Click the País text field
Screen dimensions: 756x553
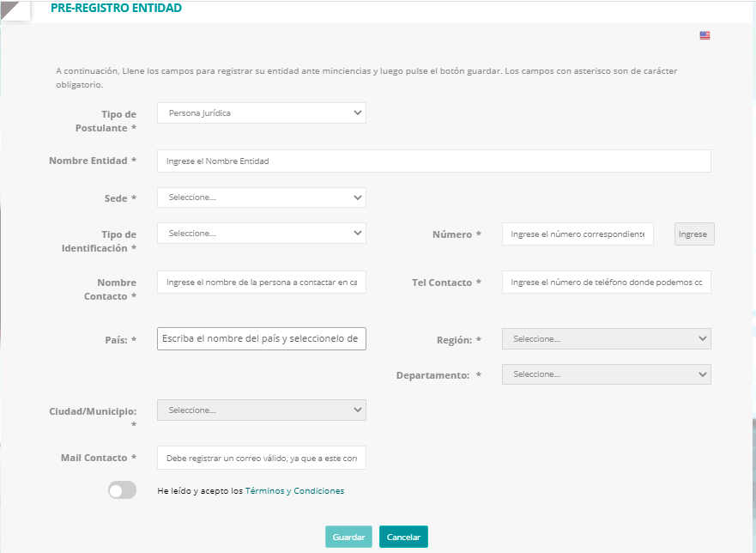pyautogui.click(x=262, y=338)
